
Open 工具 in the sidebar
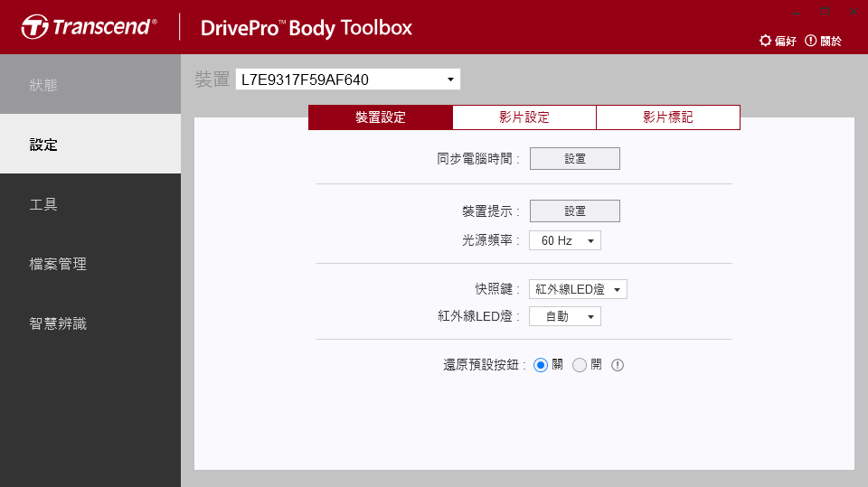(90, 204)
